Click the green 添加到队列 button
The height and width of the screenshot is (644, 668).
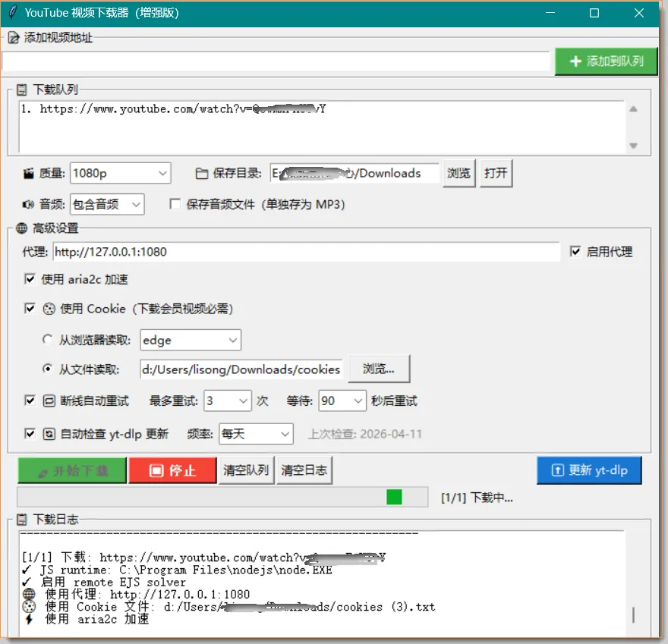[x=606, y=61]
